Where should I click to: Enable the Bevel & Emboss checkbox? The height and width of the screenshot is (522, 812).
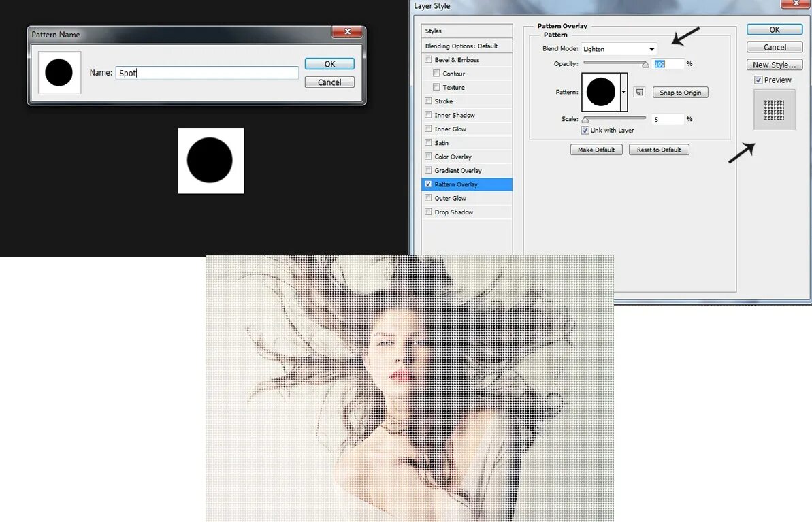pos(428,60)
